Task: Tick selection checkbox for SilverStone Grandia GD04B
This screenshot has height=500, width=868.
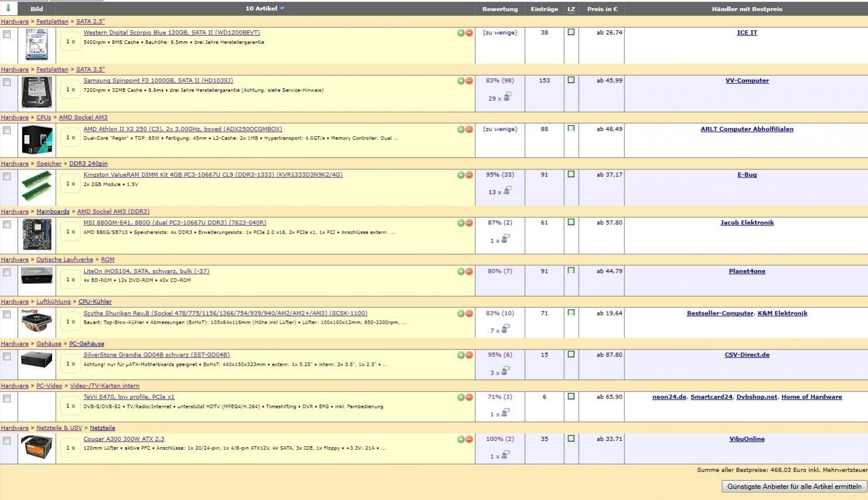Action: point(7,357)
